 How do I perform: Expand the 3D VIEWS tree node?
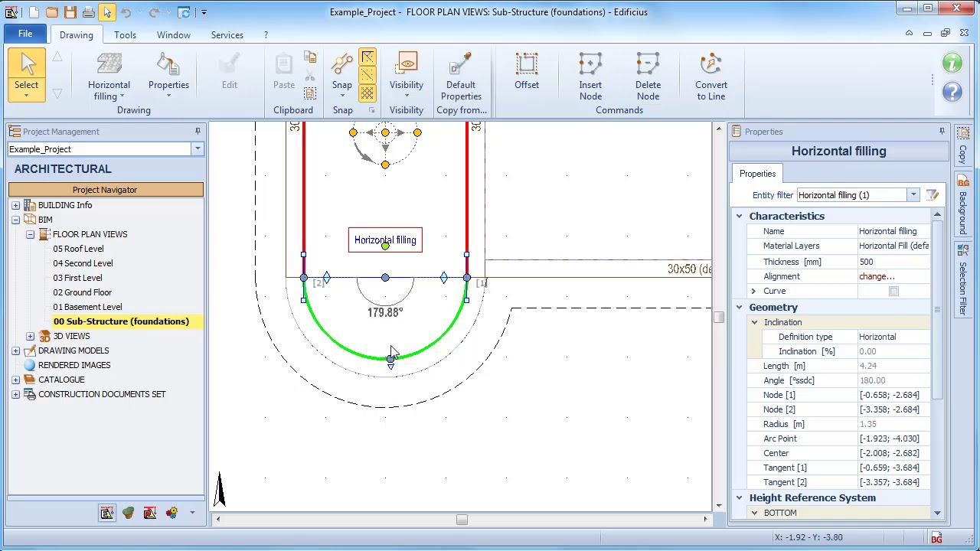tap(30, 336)
